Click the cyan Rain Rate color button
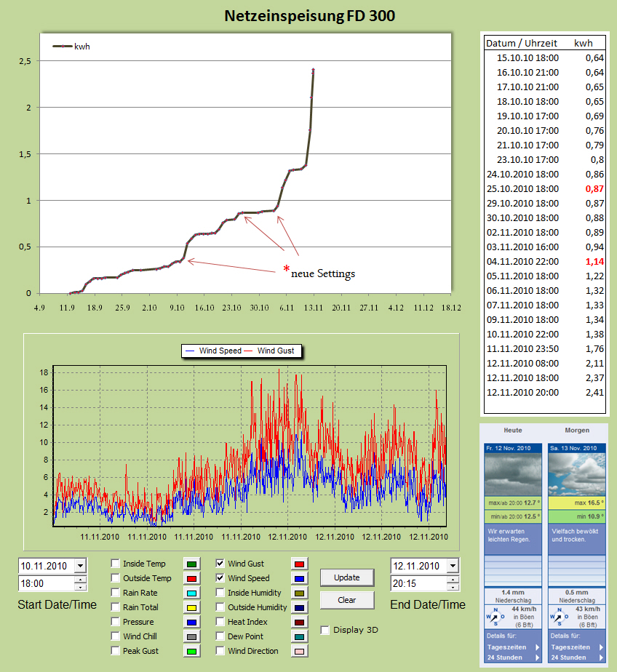Viewport: 617px width, 672px height. point(192,593)
